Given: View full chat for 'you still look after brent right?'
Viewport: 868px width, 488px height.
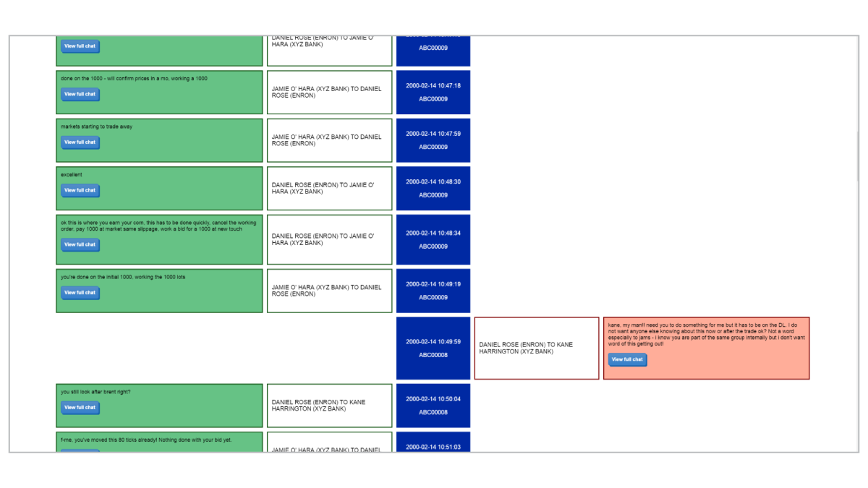Looking at the screenshot, I should (x=80, y=407).
